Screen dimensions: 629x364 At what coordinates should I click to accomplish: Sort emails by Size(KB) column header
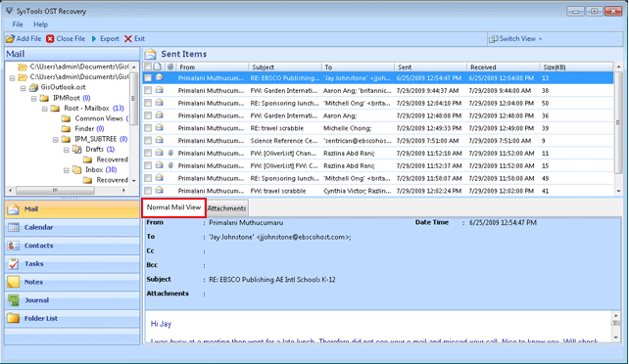(576, 67)
